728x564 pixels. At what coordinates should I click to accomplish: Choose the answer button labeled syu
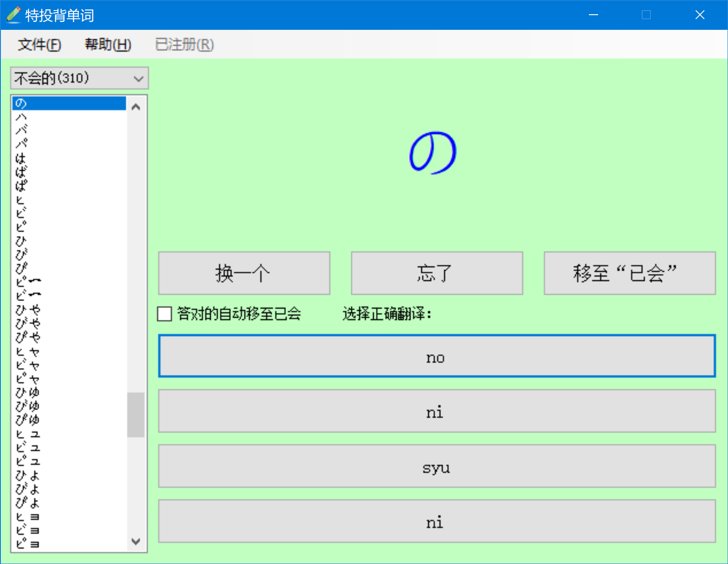(437, 466)
